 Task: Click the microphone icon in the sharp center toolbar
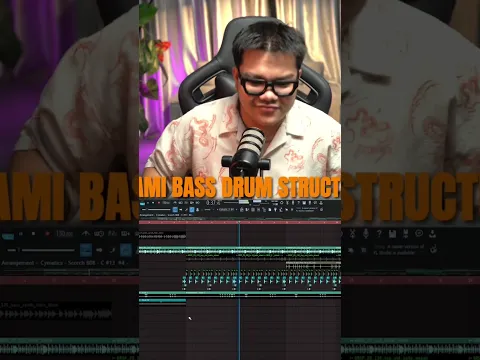coord(293,203)
